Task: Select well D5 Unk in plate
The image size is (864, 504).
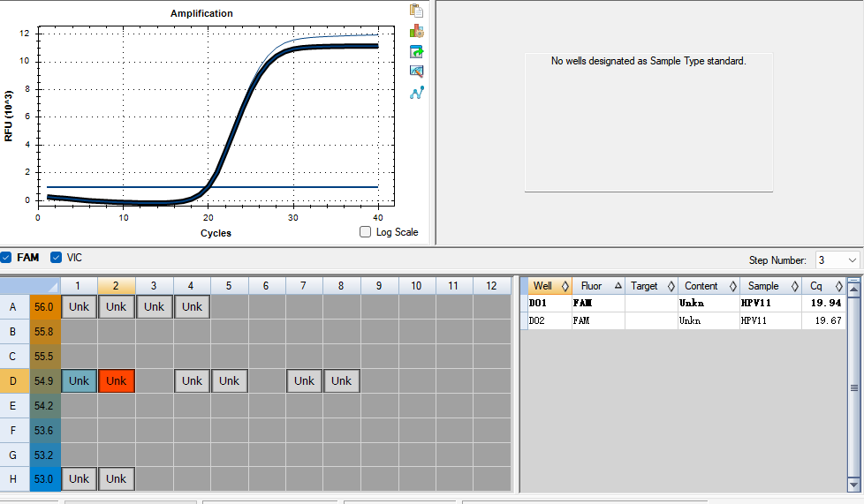Action: (x=229, y=380)
